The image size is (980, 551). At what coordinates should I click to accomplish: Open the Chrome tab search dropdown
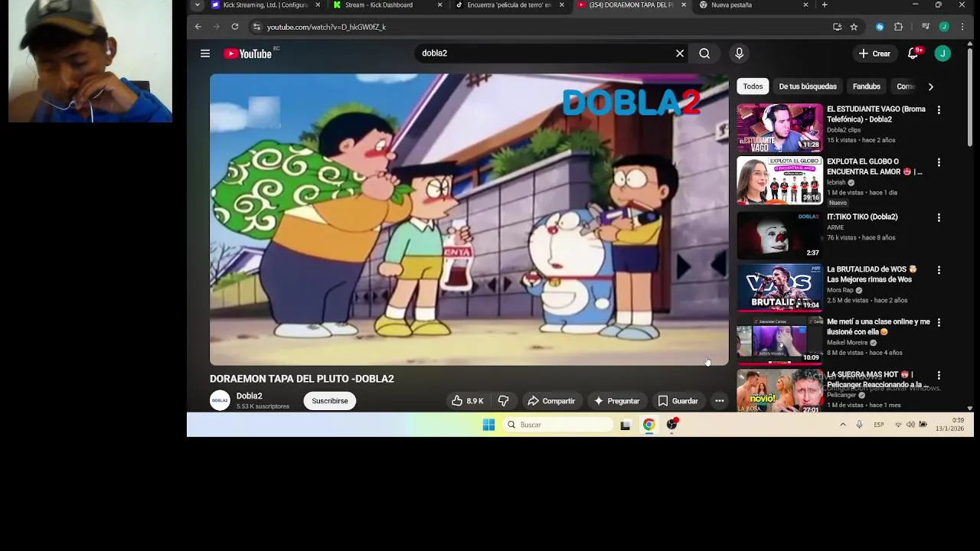(x=197, y=5)
